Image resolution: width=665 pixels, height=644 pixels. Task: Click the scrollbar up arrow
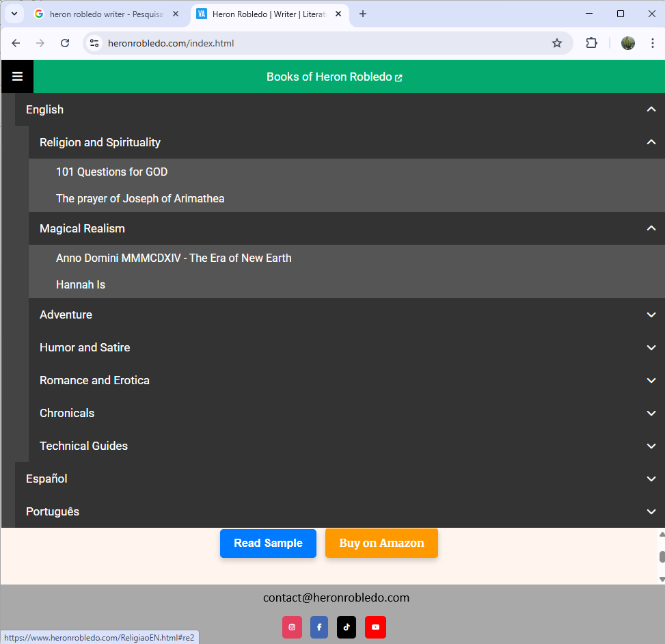click(662, 535)
